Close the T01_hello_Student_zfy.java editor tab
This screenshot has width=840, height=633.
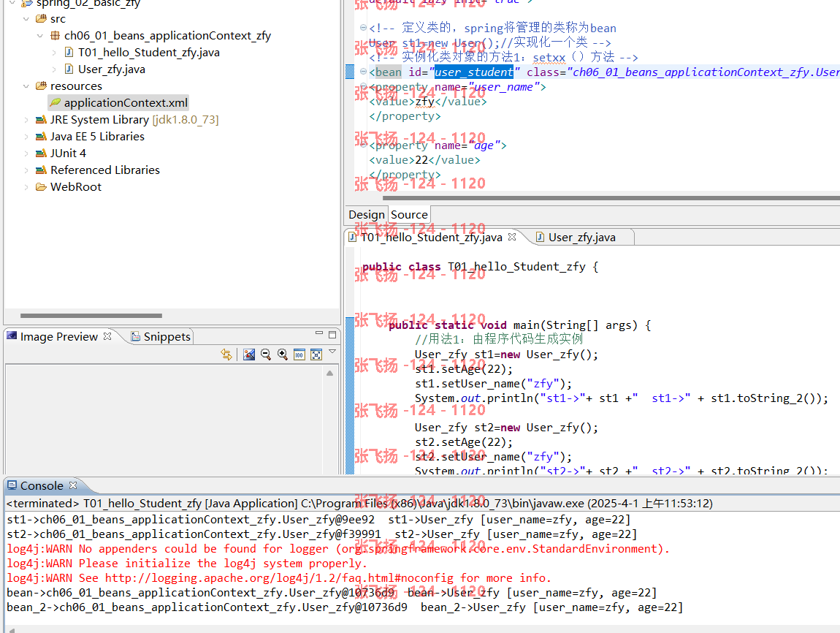point(511,236)
